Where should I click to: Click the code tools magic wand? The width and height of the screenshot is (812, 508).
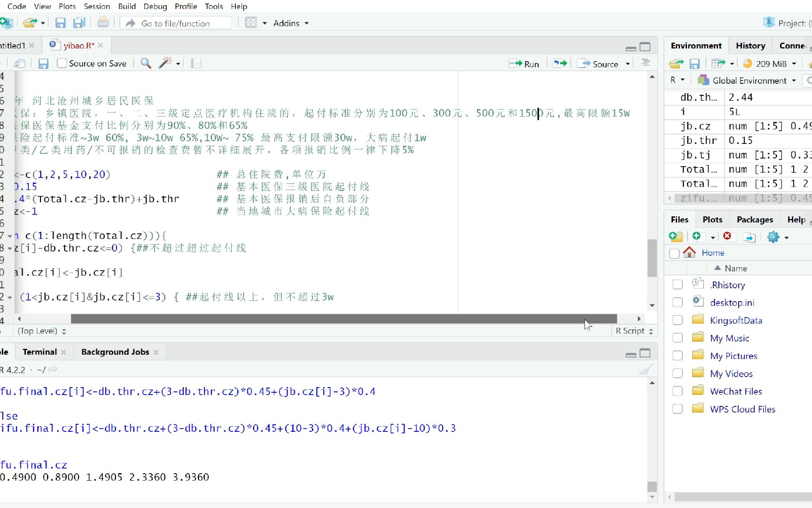click(x=165, y=63)
